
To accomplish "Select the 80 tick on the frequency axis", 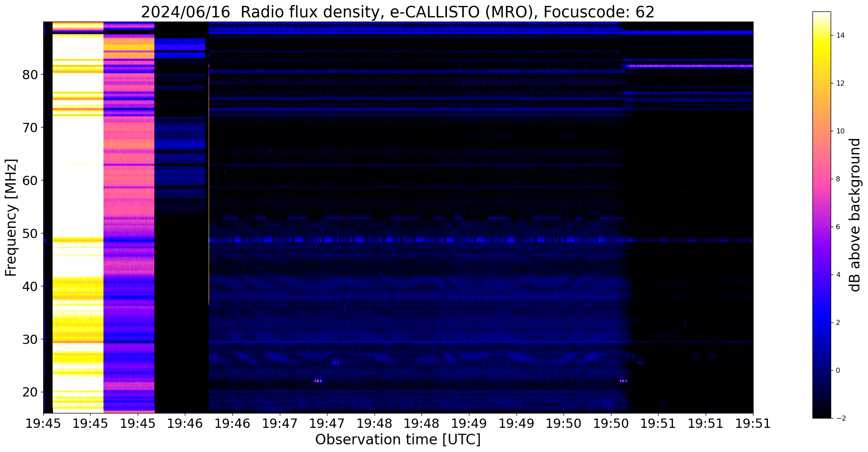I will click(31, 75).
